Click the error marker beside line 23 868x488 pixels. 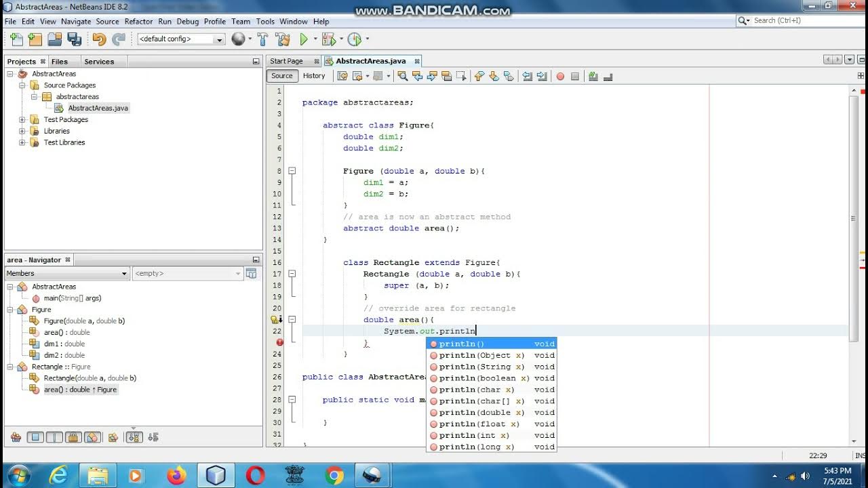279,342
